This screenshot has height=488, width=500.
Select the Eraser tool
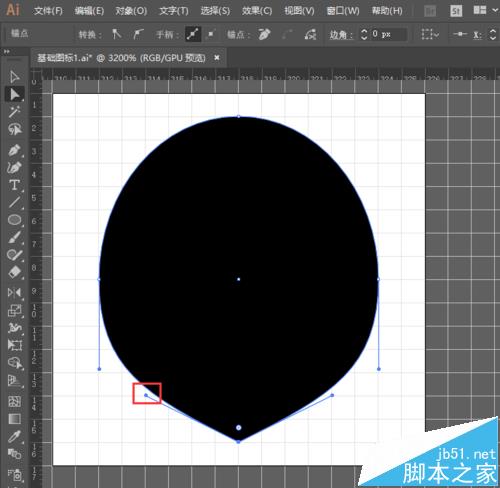14,272
